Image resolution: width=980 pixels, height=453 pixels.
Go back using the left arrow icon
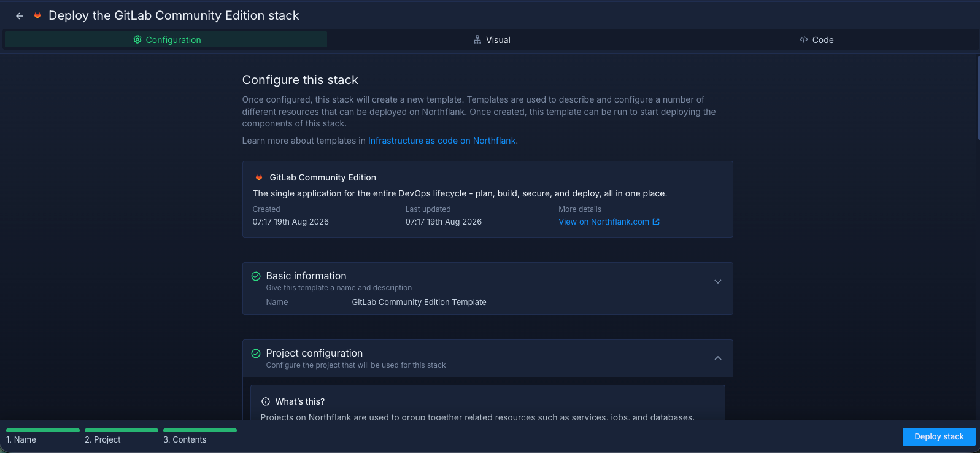20,16
